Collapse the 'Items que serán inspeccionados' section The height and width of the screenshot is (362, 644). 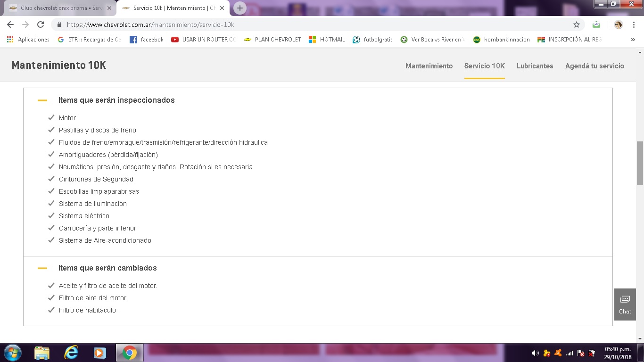point(42,100)
